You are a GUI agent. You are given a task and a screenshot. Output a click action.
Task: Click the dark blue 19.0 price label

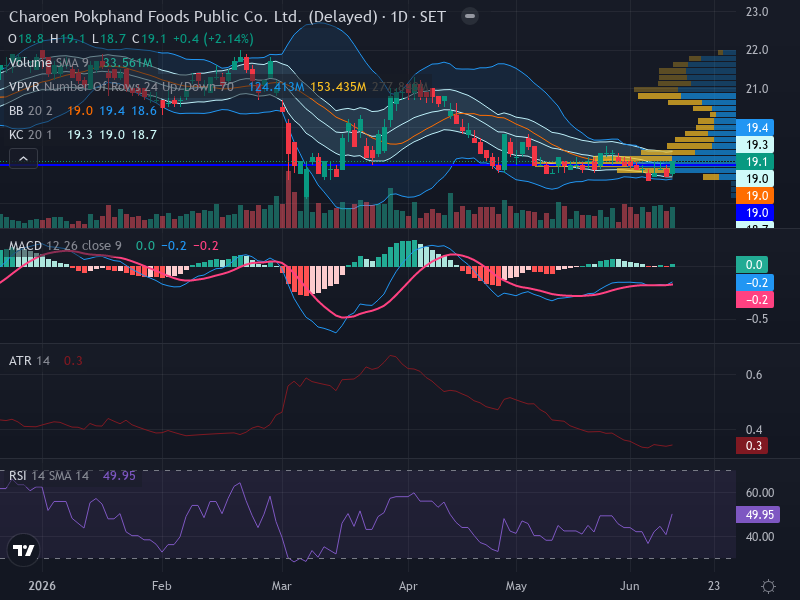tap(755, 213)
